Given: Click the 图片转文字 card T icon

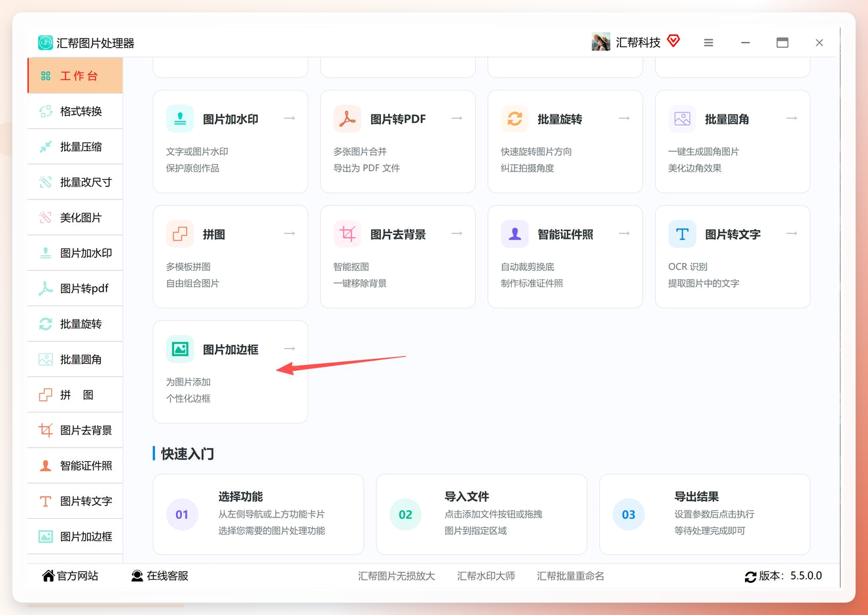Looking at the screenshot, I should click(682, 234).
